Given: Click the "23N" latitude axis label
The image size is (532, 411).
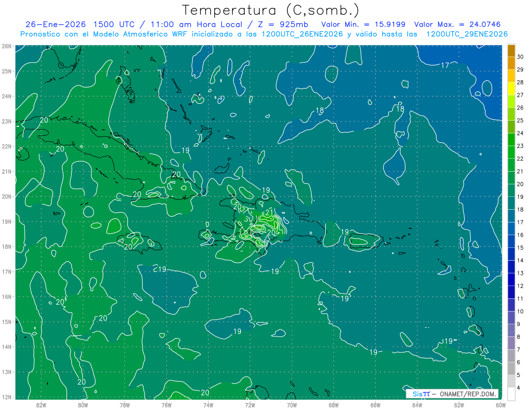Looking at the screenshot, I should tap(7, 121).
